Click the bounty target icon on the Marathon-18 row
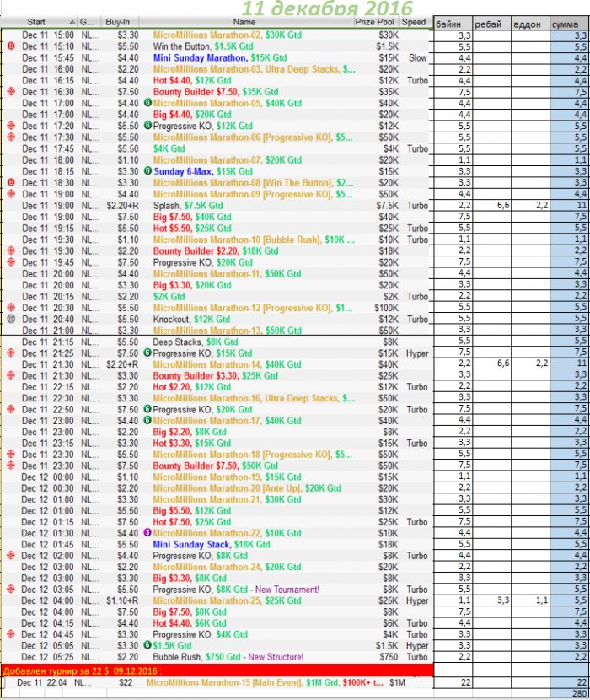This screenshot has height=700, width=590. coord(11,455)
